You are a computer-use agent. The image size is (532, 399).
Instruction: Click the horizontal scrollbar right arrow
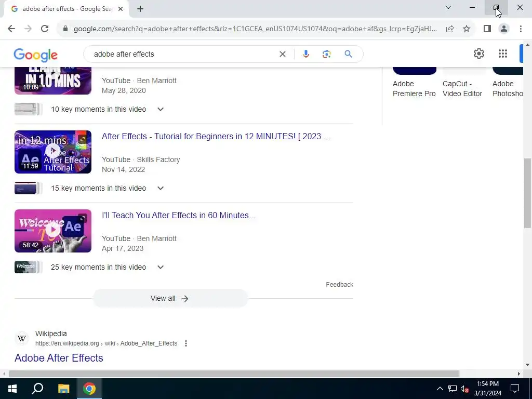pos(519,374)
